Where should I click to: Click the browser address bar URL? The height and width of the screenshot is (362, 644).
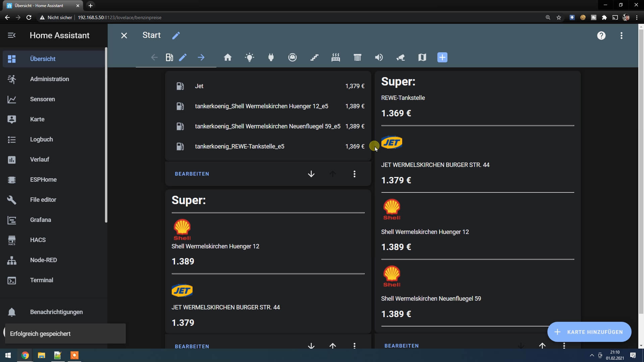point(120,17)
